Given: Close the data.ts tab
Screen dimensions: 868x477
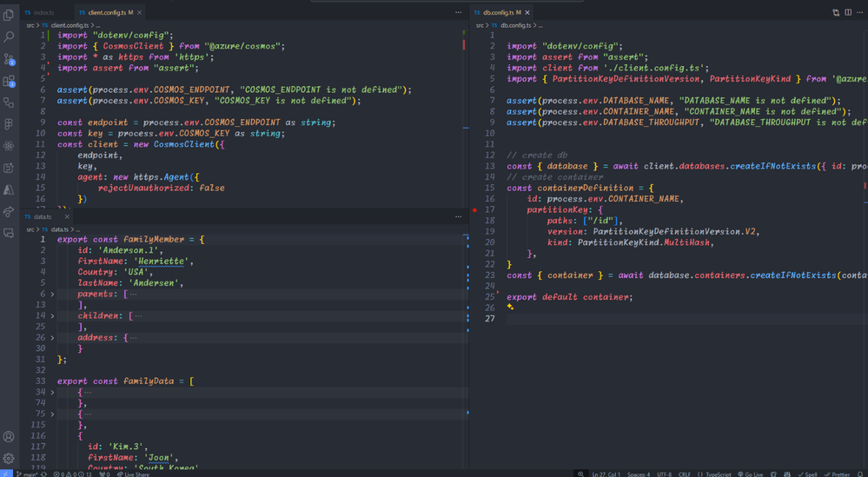Looking at the screenshot, I should click(67, 216).
